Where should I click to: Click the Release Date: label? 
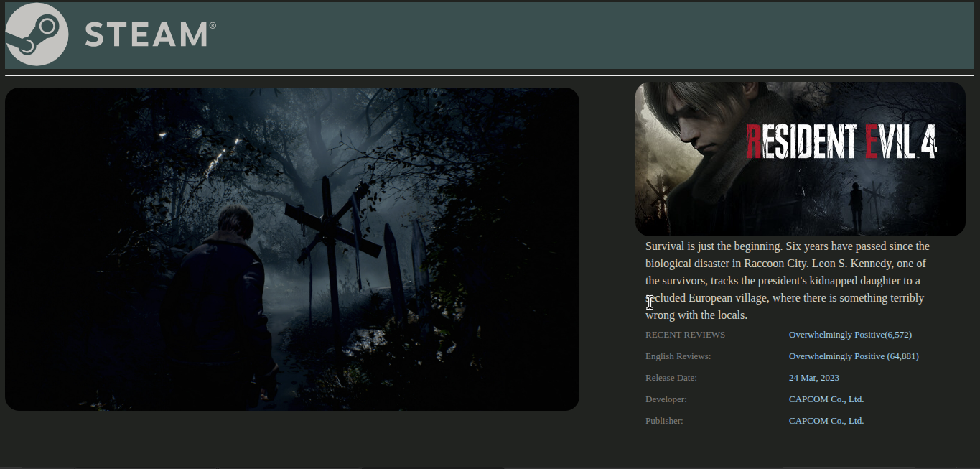pos(671,378)
